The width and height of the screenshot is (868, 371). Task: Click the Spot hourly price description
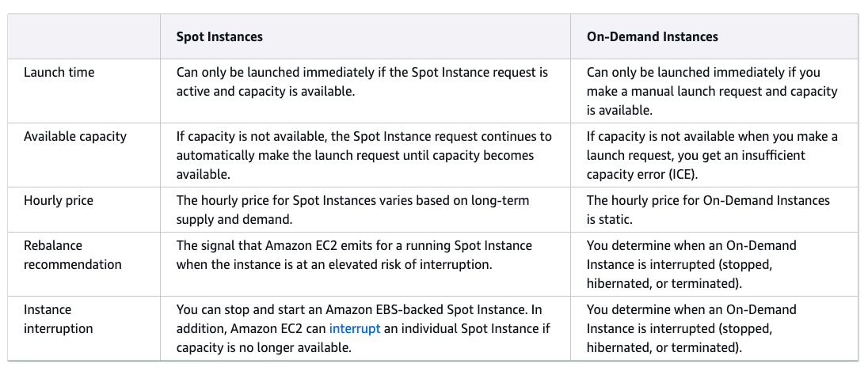352,210
